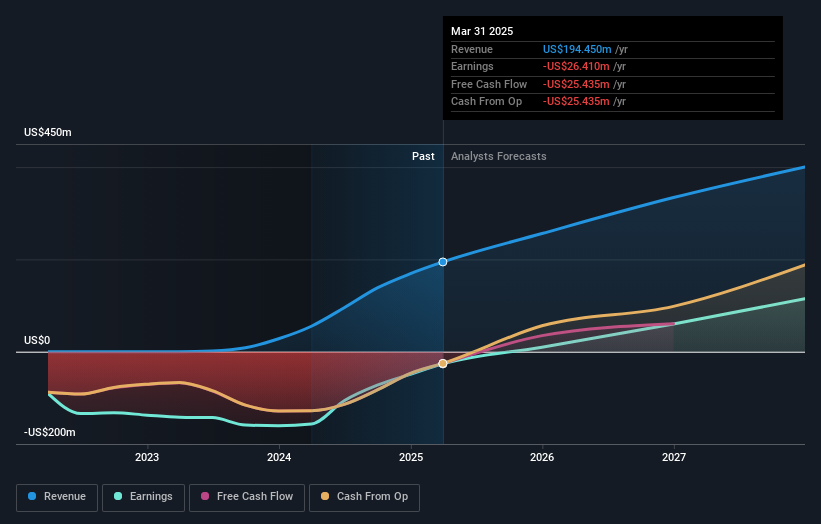821x524 pixels.
Task: Click the 2026 x-axis label
Action: tap(542, 457)
